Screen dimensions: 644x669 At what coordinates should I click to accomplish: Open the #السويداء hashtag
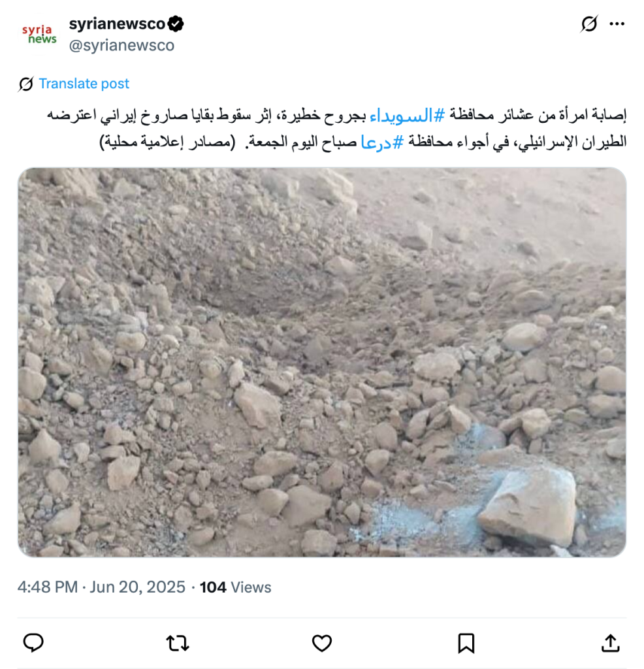(x=408, y=115)
